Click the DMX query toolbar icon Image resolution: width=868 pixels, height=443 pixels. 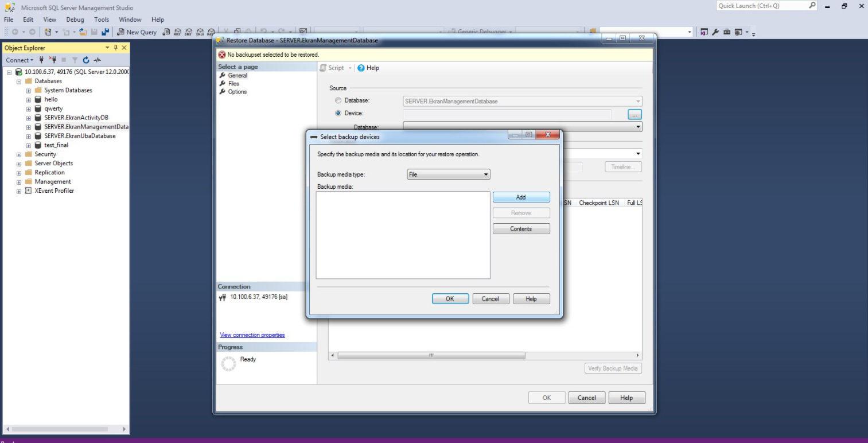[x=189, y=32]
